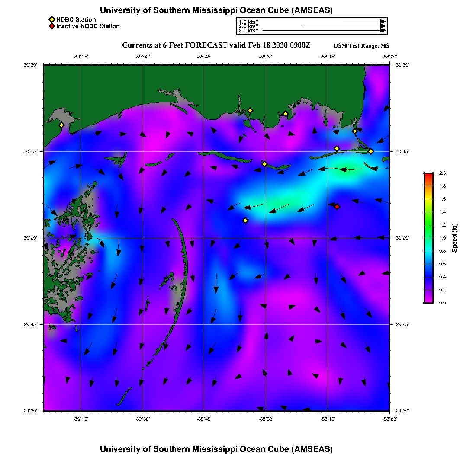Select the easternmost yellow station marker
476x454 pixels.
click(x=371, y=151)
